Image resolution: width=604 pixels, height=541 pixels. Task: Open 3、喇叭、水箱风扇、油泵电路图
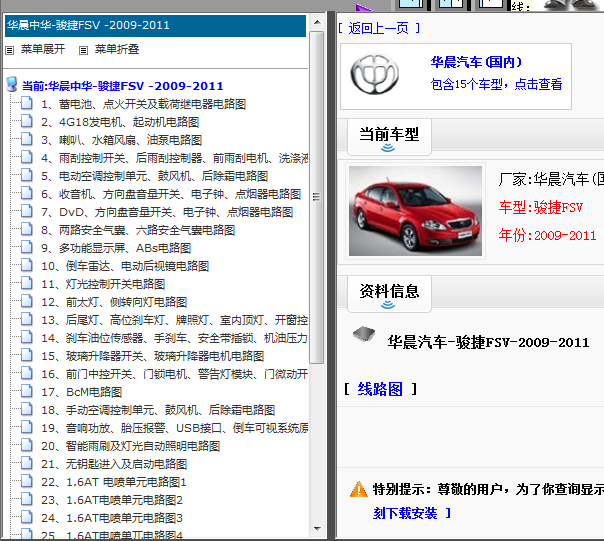tap(122, 140)
